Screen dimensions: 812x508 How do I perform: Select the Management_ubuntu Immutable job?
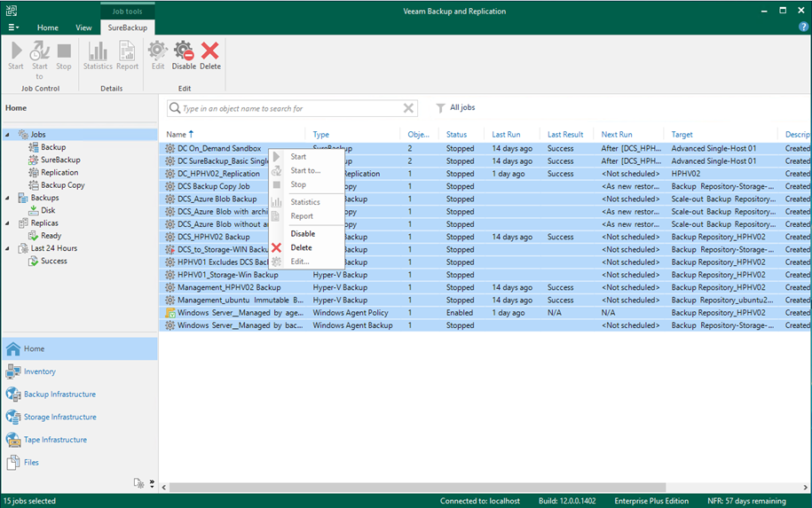(485, 300)
